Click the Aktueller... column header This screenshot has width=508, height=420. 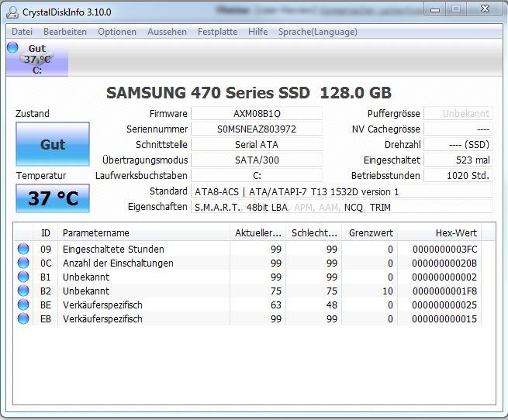click(258, 232)
